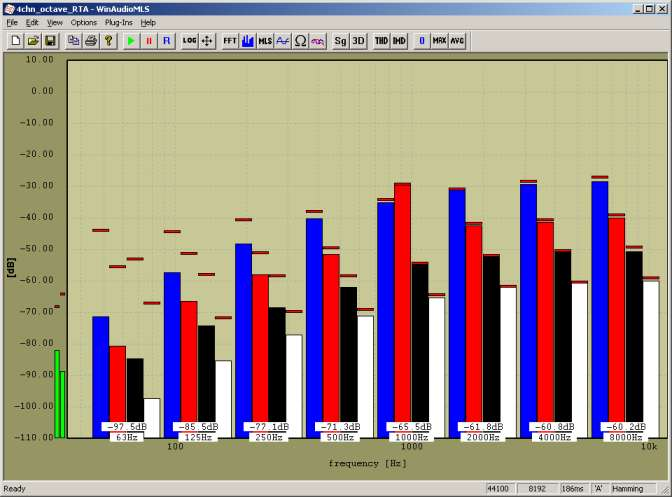Open the Sg spectrogram view
This screenshot has width=672, height=497.
click(x=341, y=41)
